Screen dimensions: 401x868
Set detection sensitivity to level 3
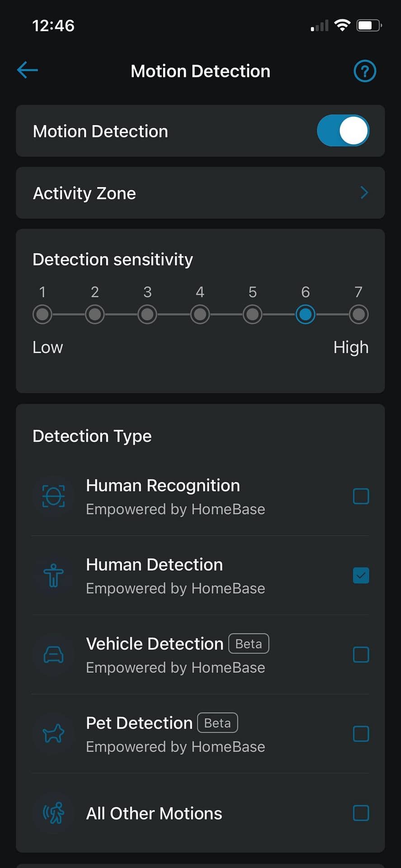[x=147, y=314]
